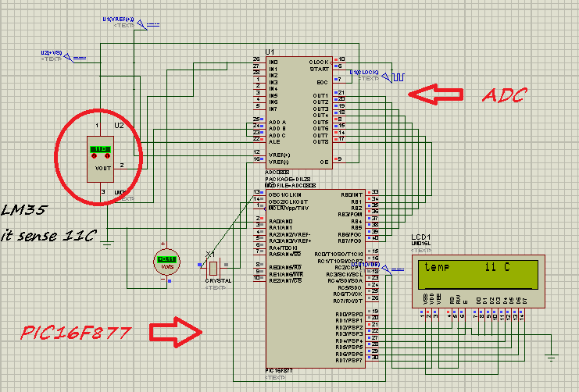Click the red PIC16F877 text label
579x392 pixels.
pos(73,334)
